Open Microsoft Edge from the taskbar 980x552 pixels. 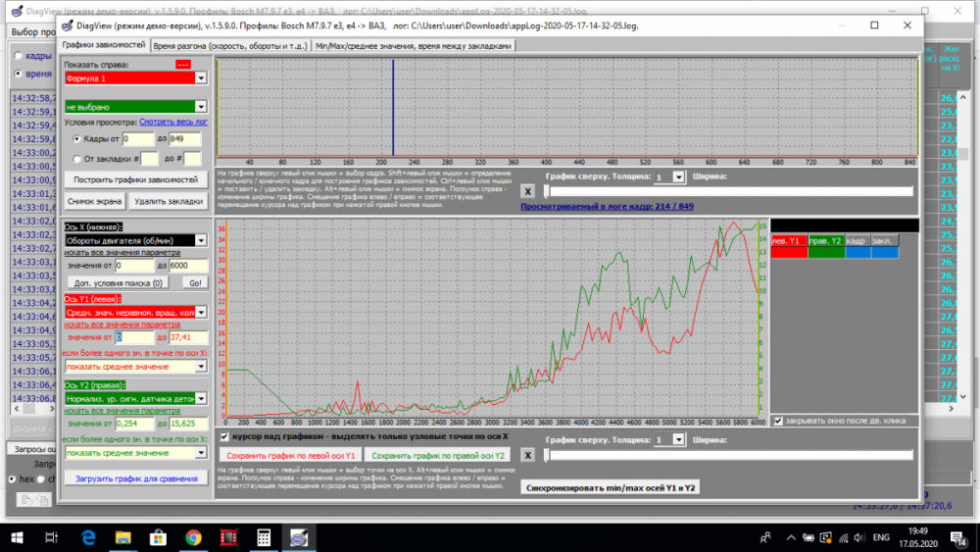88,537
